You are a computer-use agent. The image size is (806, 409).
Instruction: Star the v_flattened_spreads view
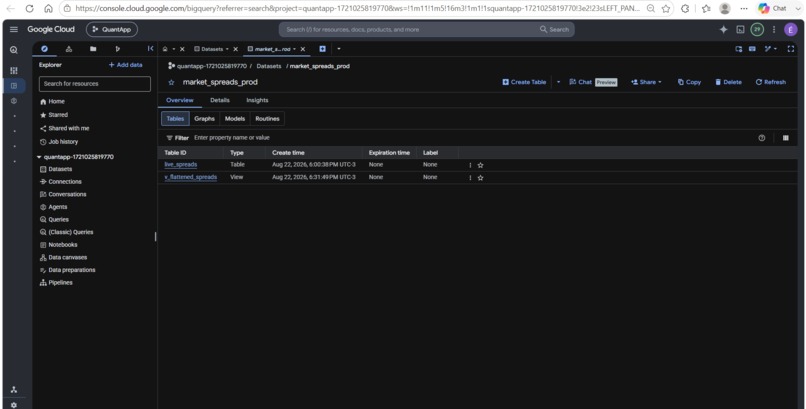click(481, 178)
